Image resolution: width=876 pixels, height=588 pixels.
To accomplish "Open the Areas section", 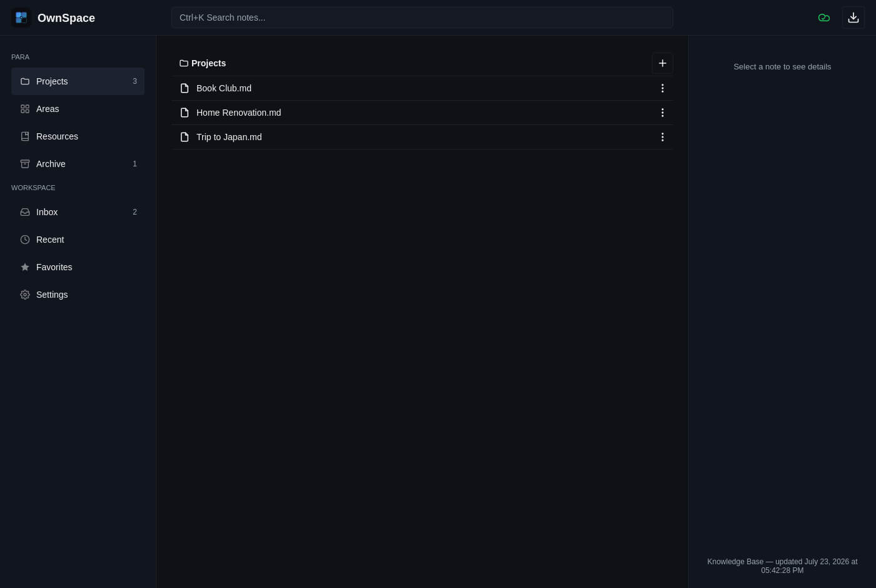I will point(78,109).
